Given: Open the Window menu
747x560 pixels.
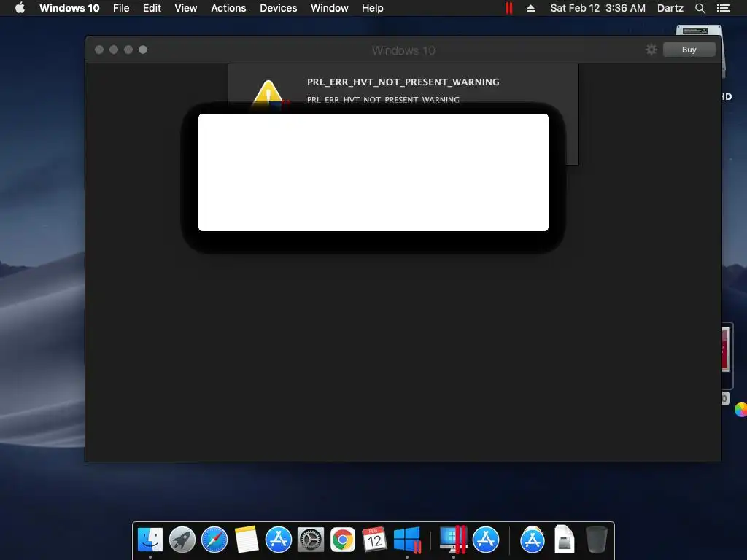Looking at the screenshot, I should click(329, 8).
